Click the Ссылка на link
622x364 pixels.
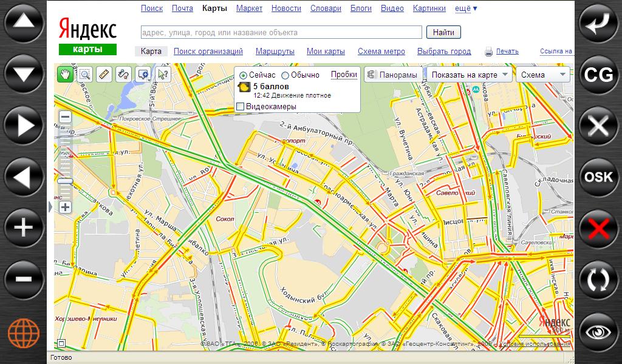[x=556, y=51]
